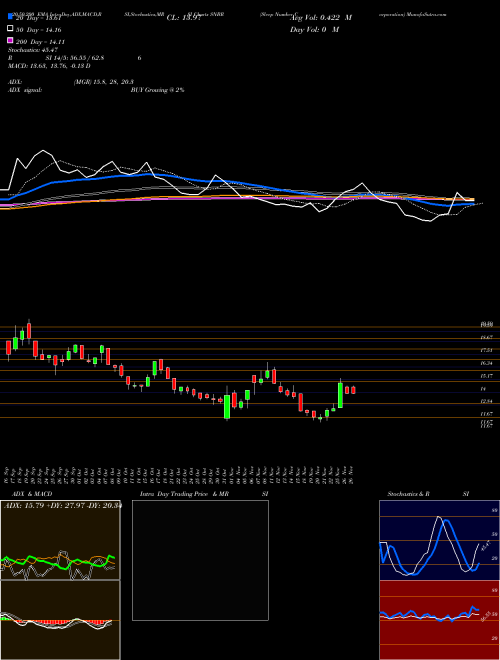The height and width of the screenshot is (660, 500).
Task: Click the last red candlestick on the chart
Action: [x=354, y=390]
